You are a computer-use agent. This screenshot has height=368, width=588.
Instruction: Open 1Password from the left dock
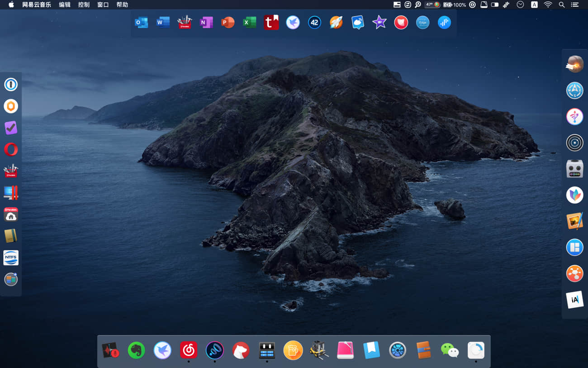(11, 84)
